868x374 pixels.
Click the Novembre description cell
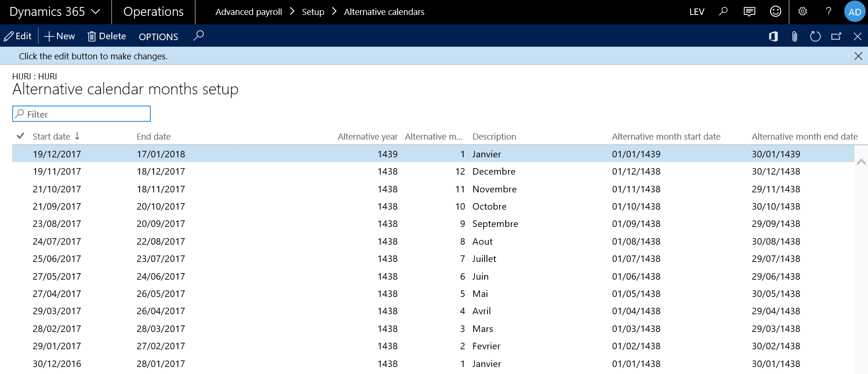click(x=494, y=189)
